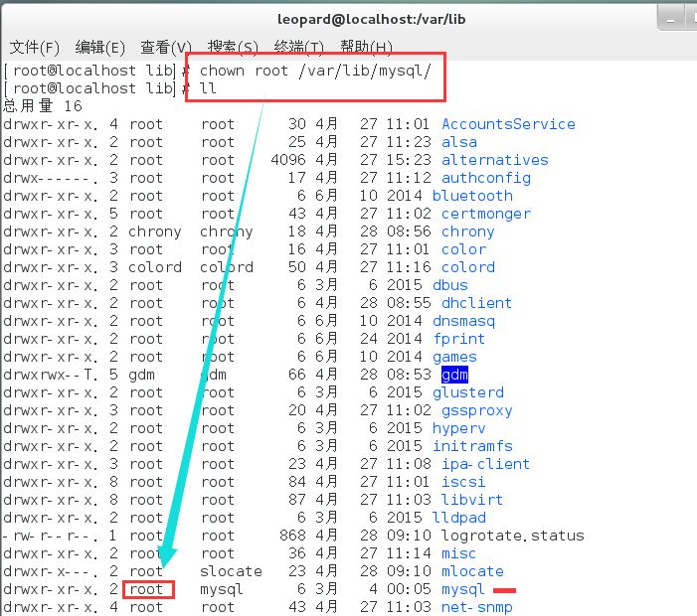Select the dhclient directory name
697x616 pixels.
[476, 303]
